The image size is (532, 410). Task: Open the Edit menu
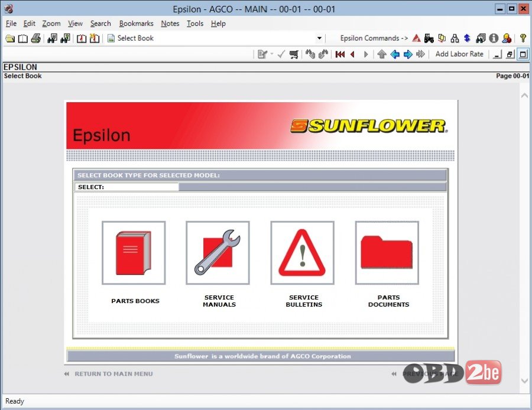coord(29,24)
